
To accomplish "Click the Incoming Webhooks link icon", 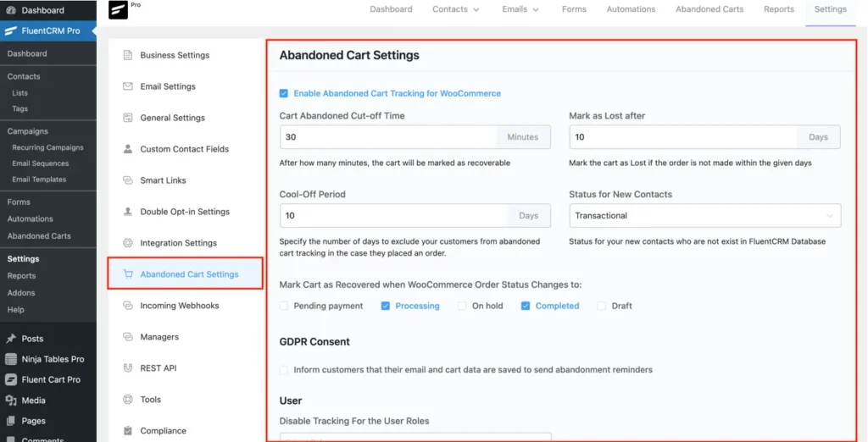I will point(128,306).
